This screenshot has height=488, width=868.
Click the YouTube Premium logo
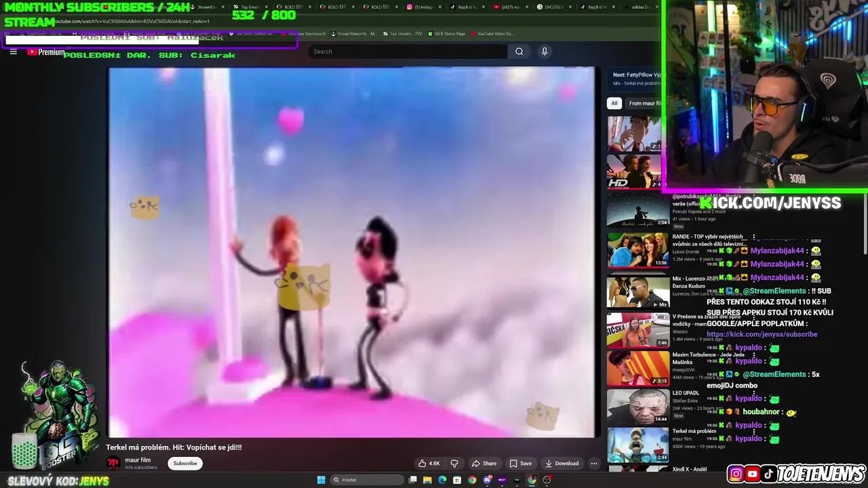coord(46,52)
